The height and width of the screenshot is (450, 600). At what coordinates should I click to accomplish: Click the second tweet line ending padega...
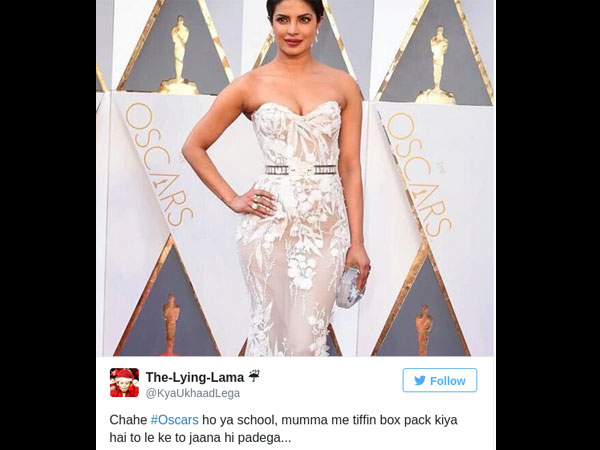tap(200, 438)
